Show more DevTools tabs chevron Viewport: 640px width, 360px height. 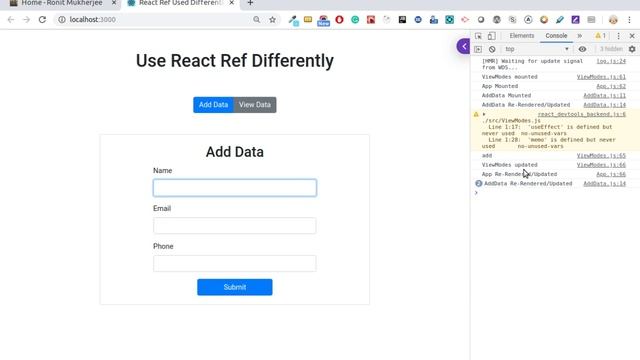coord(579,36)
